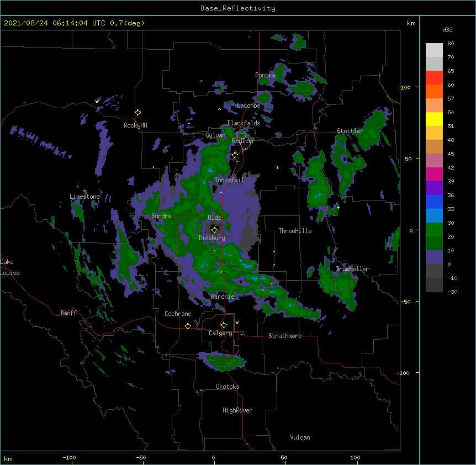Click the white plus marker west of Drumheller
Screen dimensions: 476x465
point(338,207)
